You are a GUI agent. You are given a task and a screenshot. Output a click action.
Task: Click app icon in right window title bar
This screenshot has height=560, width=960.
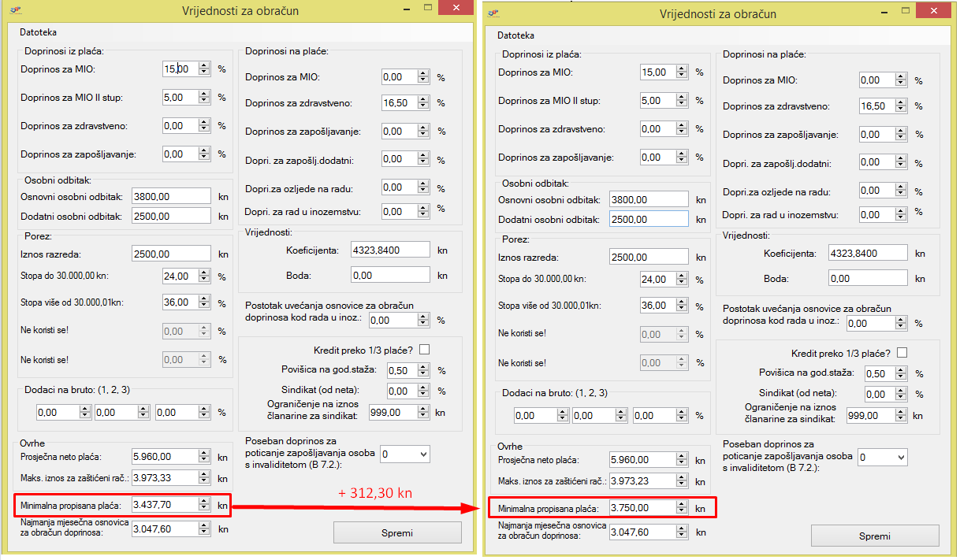pos(494,13)
